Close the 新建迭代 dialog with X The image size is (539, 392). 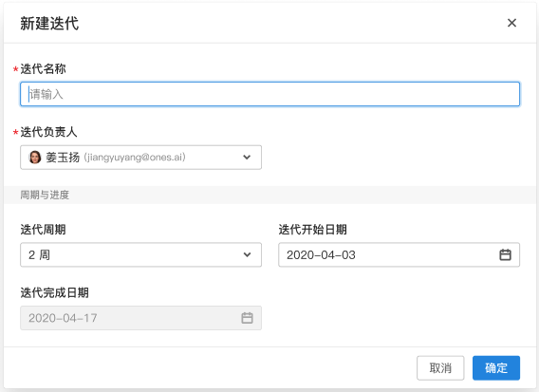pyautogui.click(x=511, y=23)
